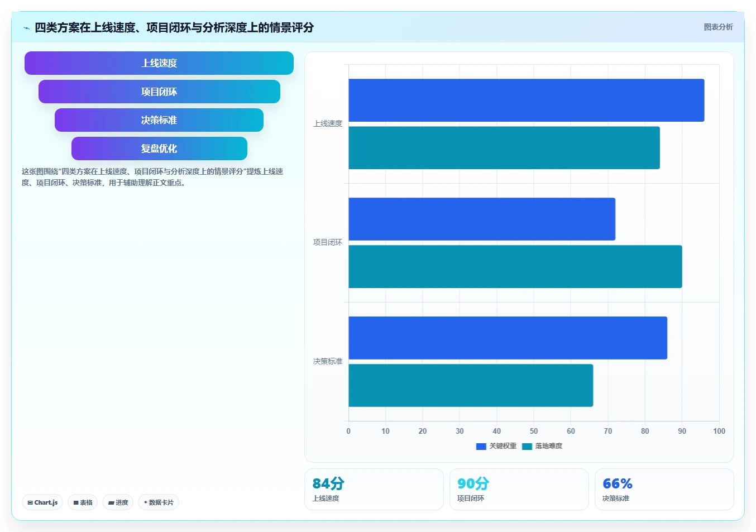
Task: Click the chart icon beside the title
Action: point(26,28)
